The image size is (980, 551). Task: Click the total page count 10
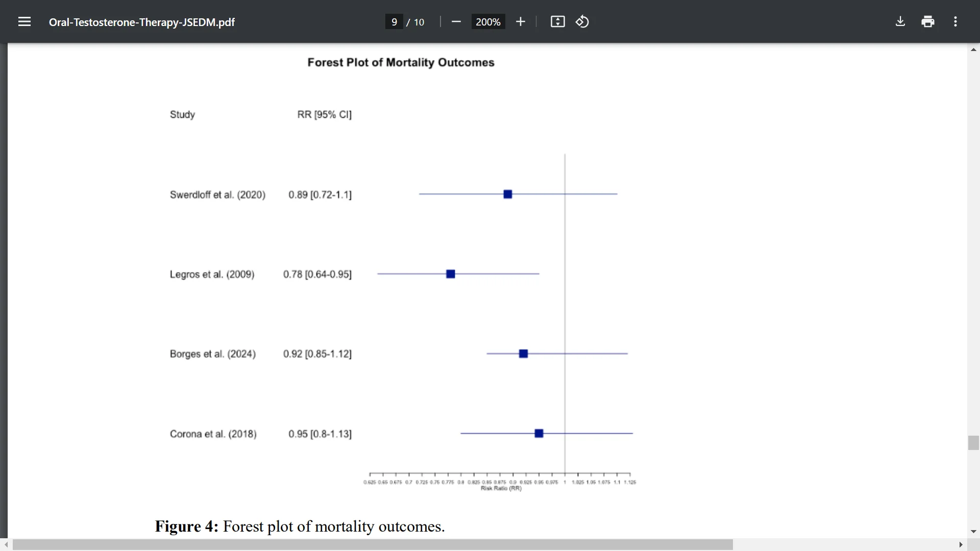[x=419, y=22]
